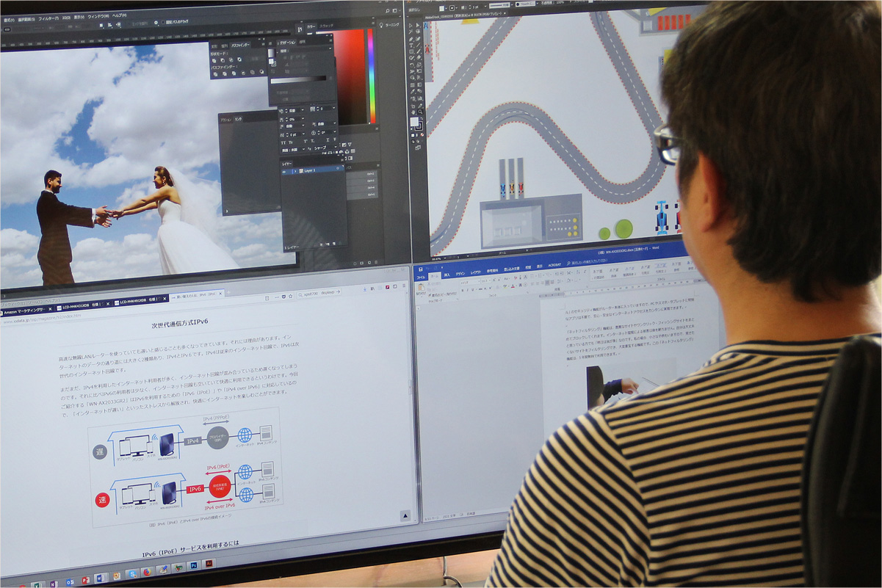
Task: Click the Minus Back pathfinder icon
Action: click(261, 72)
